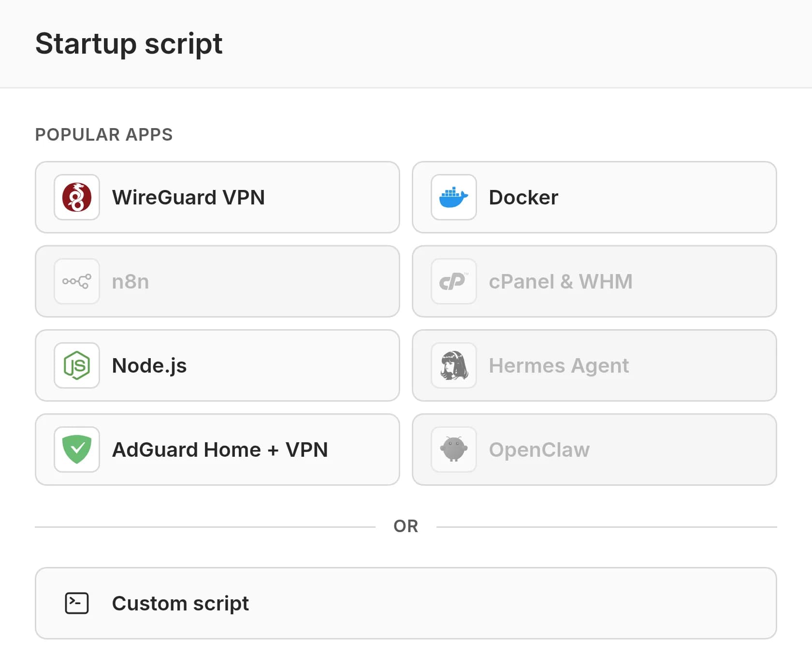The image size is (812, 667).
Task: Click the blue Docker whale icon
Action: click(454, 197)
